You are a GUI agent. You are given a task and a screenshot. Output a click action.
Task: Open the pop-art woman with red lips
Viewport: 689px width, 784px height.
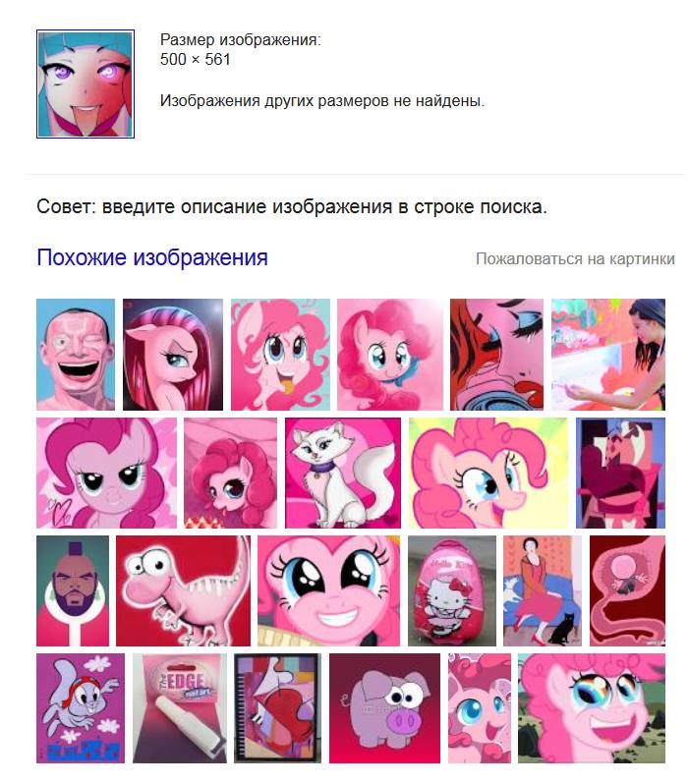click(497, 355)
